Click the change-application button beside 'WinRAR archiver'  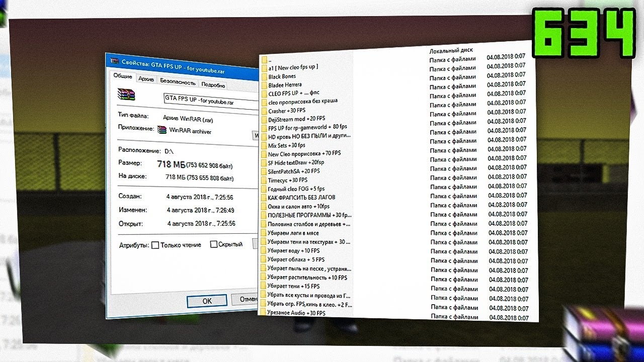(x=256, y=136)
